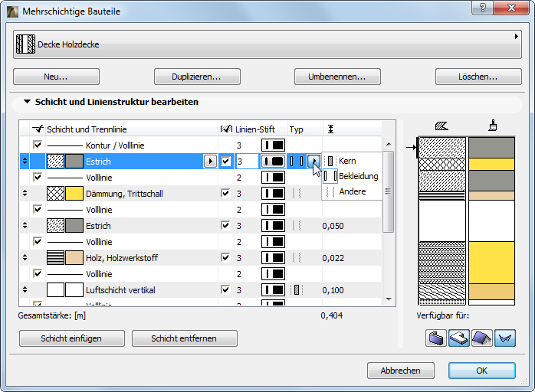Click Abbrechen button
This screenshot has width=535, height=392.
[x=401, y=371]
